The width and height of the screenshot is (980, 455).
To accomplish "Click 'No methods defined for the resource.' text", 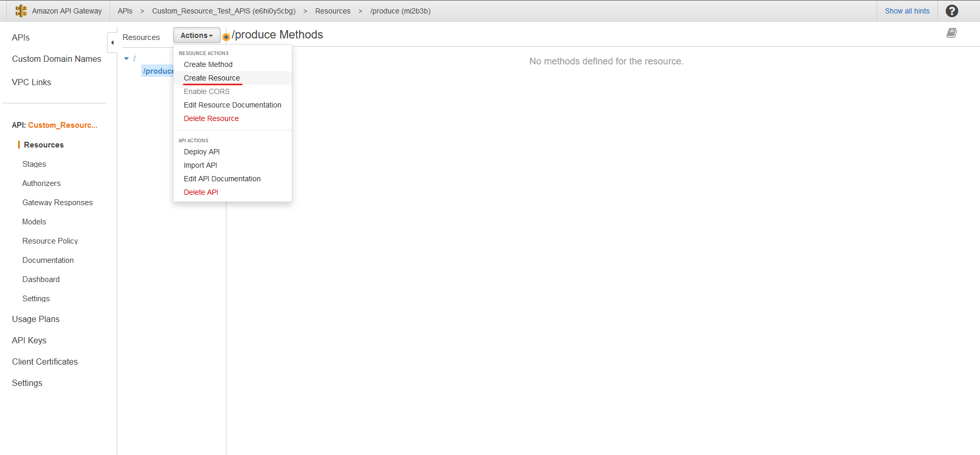I will 606,61.
